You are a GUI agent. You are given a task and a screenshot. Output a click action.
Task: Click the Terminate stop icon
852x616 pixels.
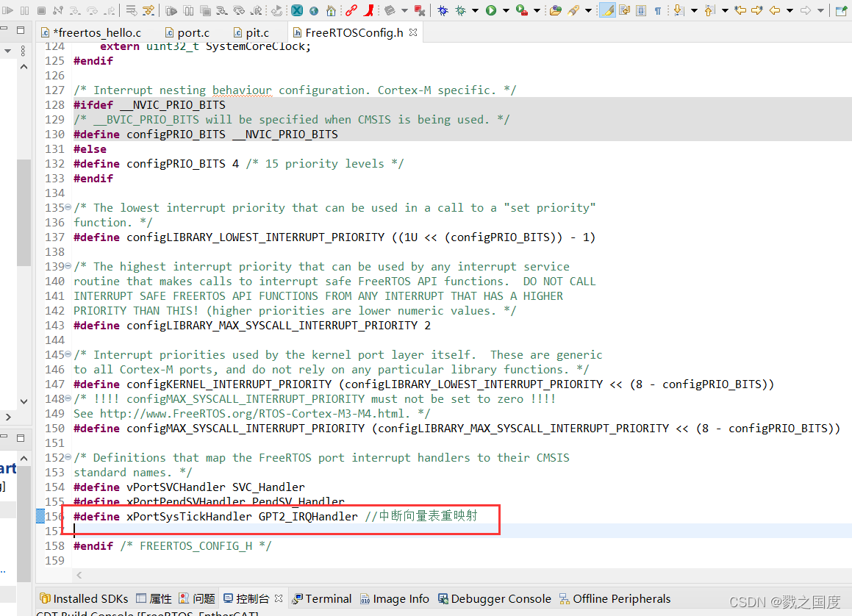41,10
